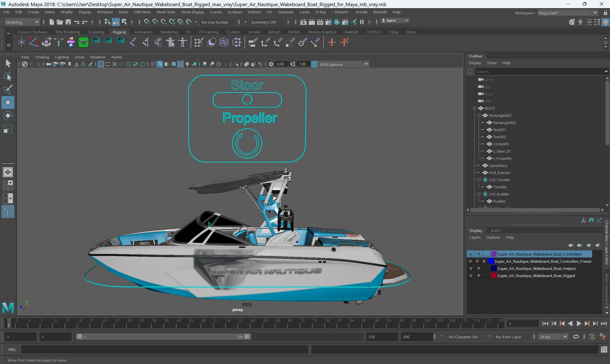Toggle visibility of Controllers_Freeze layer
610x364 pixels.
(470, 261)
